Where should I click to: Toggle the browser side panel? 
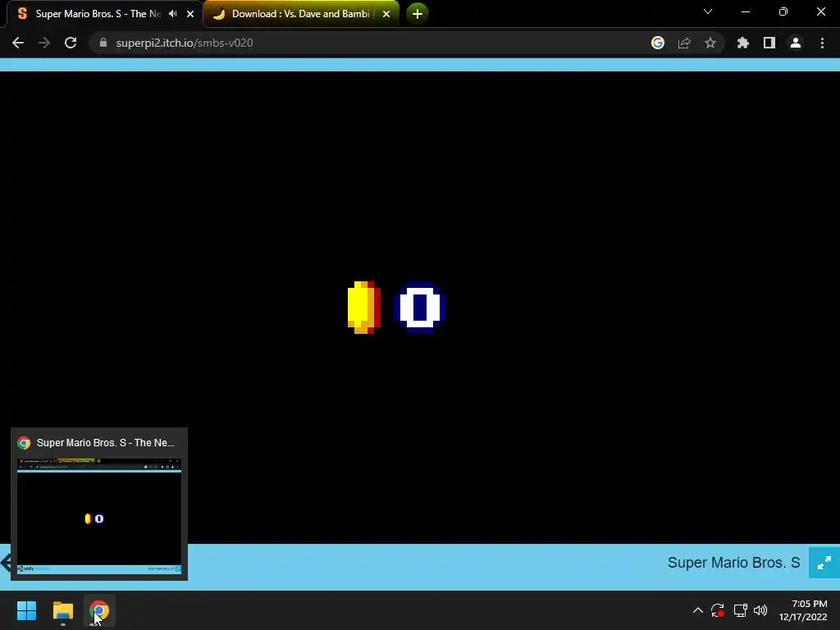(x=769, y=43)
